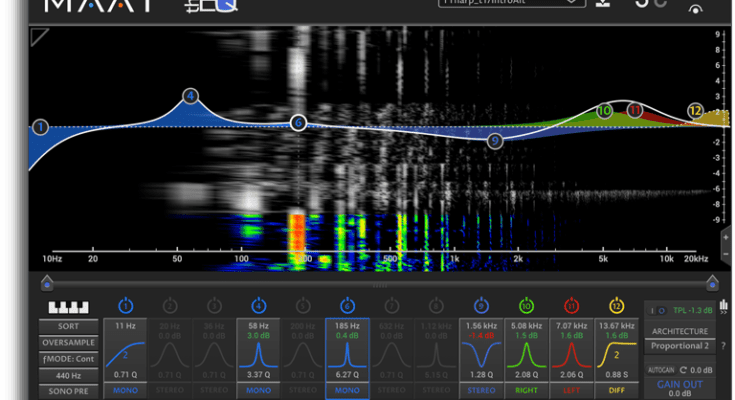This screenshot has width=735, height=400.
Task: Open the Proportional 2 architecture dropdown
Action: coord(678,346)
